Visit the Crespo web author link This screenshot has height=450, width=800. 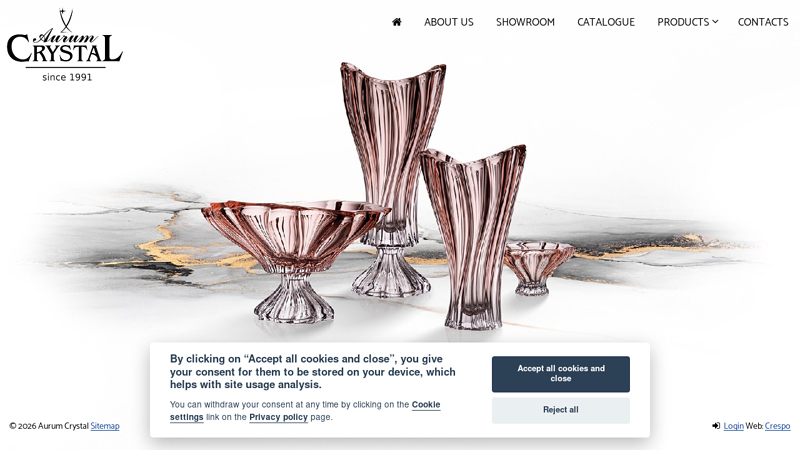(x=777, y=426)
